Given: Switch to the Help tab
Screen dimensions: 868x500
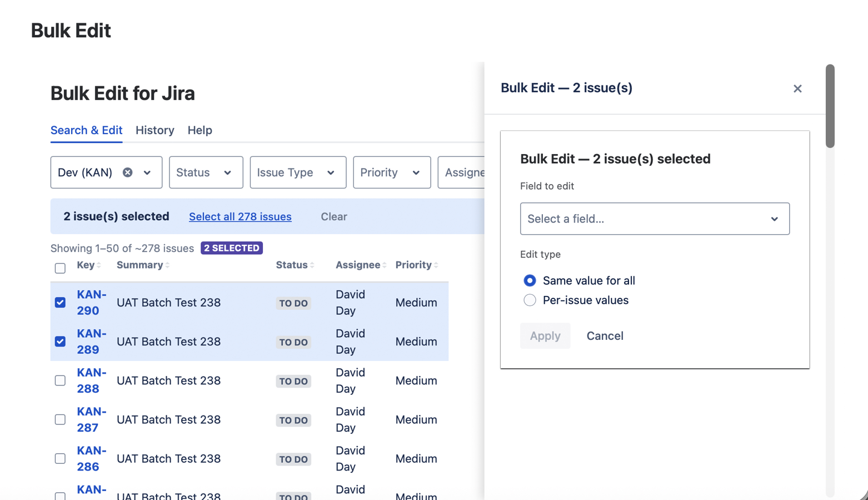Looking at the screenshot, I should click(x=200, y=130).
